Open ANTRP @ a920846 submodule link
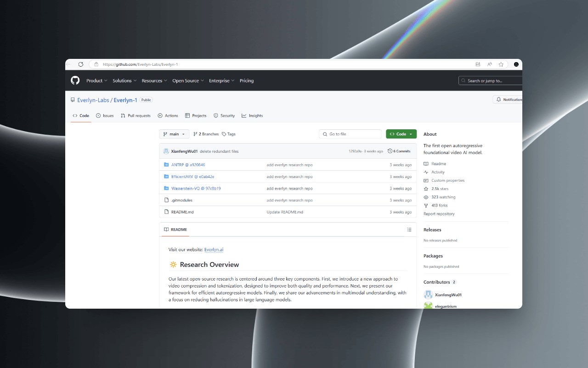 click(188, 165)
